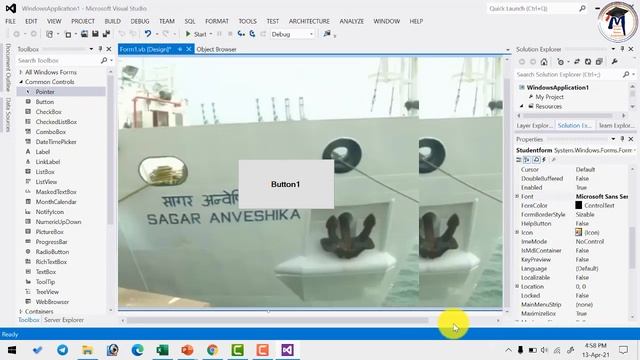Viewport: 640px width, 360px height.
Task: Open Microsoft Edge from the taskbar
Action: click(x=138, y=350)
